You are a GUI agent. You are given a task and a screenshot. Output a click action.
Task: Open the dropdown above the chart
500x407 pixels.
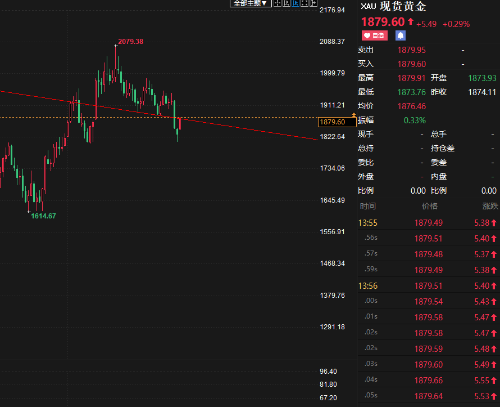tap(250, 3)
